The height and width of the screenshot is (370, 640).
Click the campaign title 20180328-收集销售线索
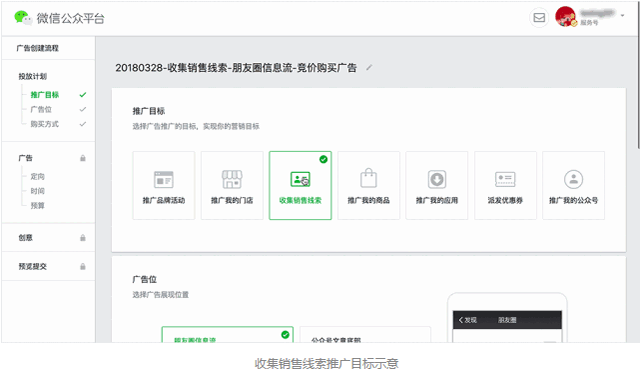[x=236, y=68]
